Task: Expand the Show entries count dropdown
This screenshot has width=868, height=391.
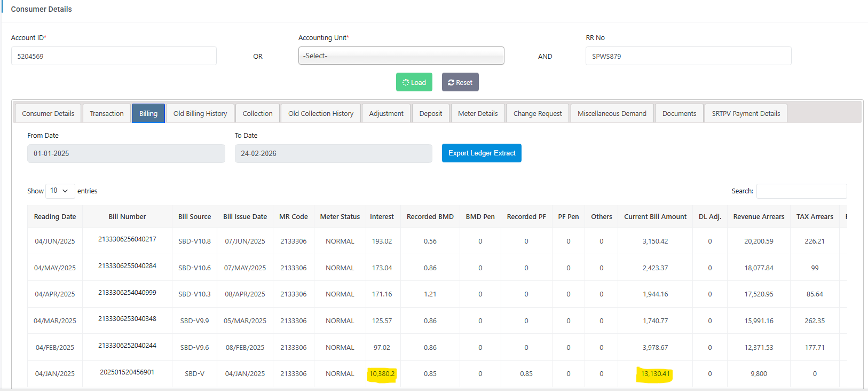Action: [x=59, y=191]
